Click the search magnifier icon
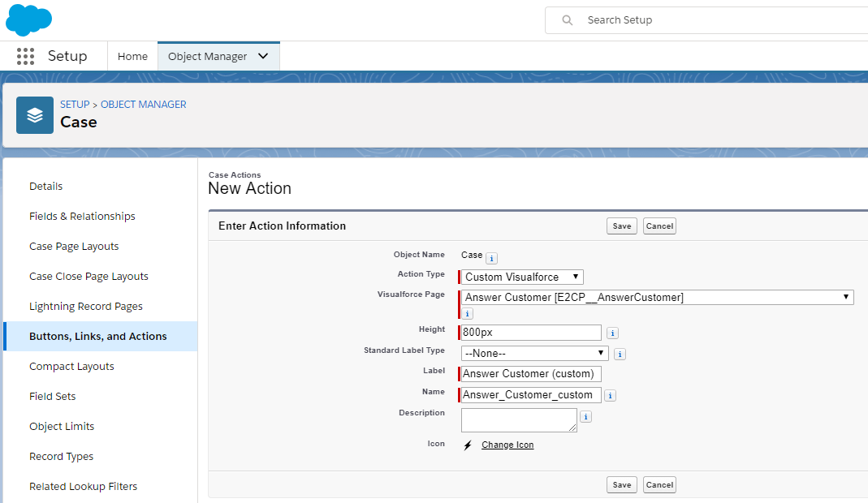The height and width of the screenshot is (503, 868). [x=568, y=20]
